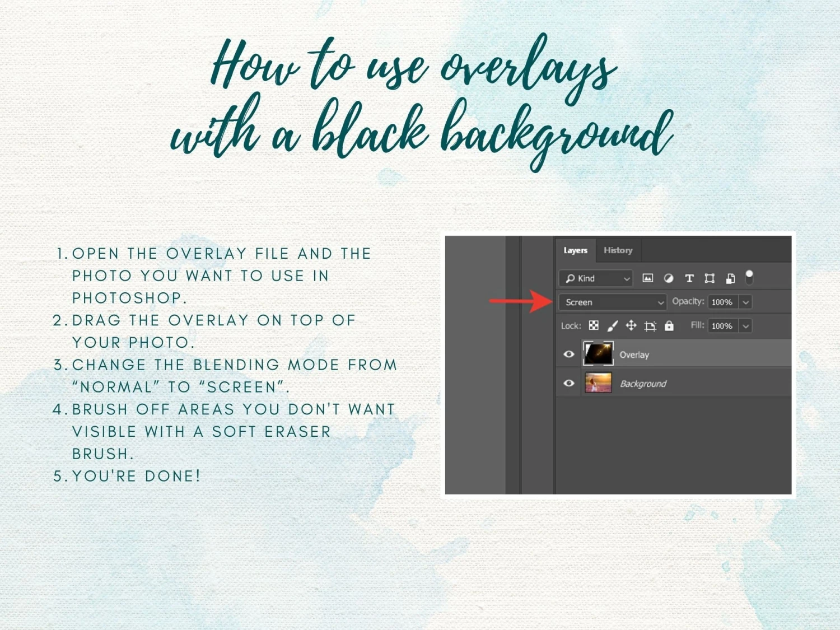
Task: Lock layer position move icon
Action: [631, 326]
